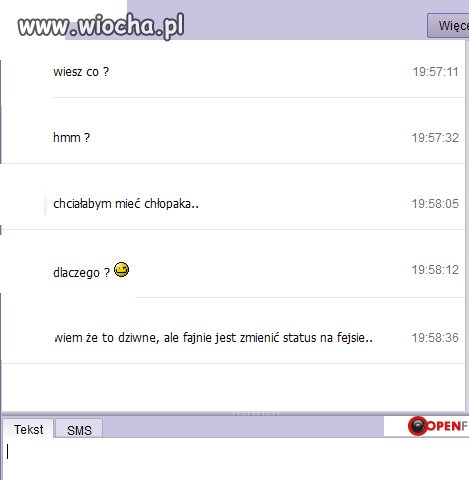Switch to the SMS tab
Screen dimensions: 469x480
pyautogui.click(x=79, y=429)
